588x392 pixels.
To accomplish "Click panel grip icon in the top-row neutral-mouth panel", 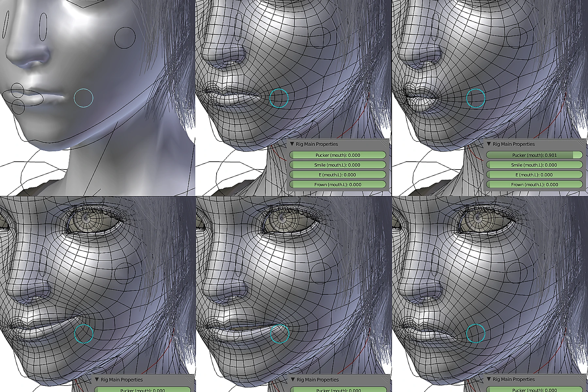I will tap(384, 143).
